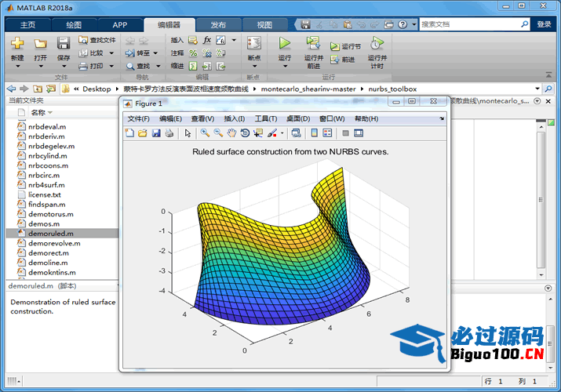This screenshot has height=392, width=561.
Task: Click the Compare (比较) icon
Action: [x=83, y=53]
